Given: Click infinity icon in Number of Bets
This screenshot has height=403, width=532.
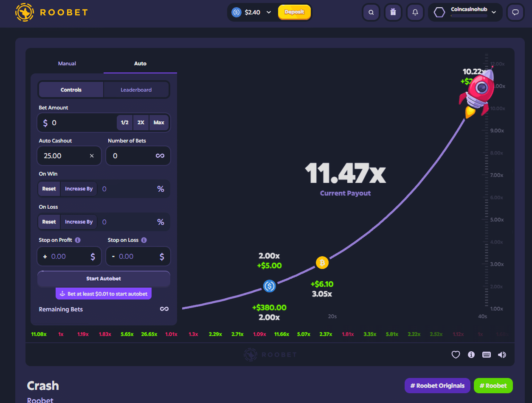Looking at the screenshot, I should 160,156.
